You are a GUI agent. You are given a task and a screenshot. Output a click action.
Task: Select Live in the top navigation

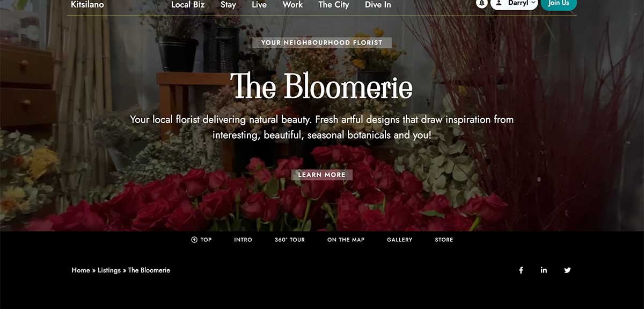point(259,4)
